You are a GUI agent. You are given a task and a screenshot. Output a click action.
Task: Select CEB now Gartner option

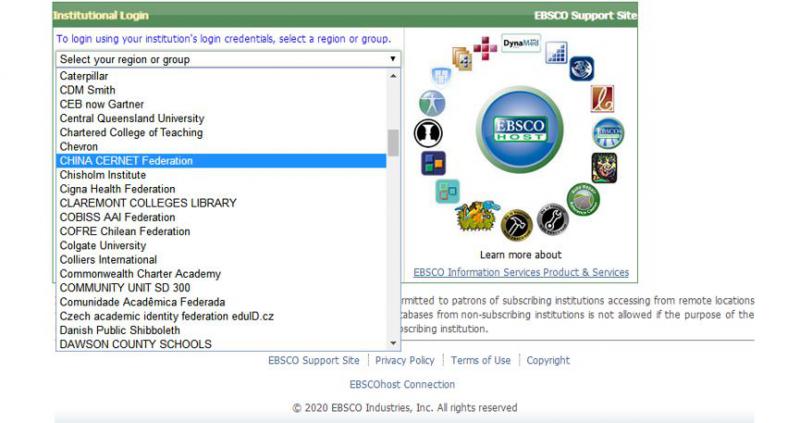point(221,104)
